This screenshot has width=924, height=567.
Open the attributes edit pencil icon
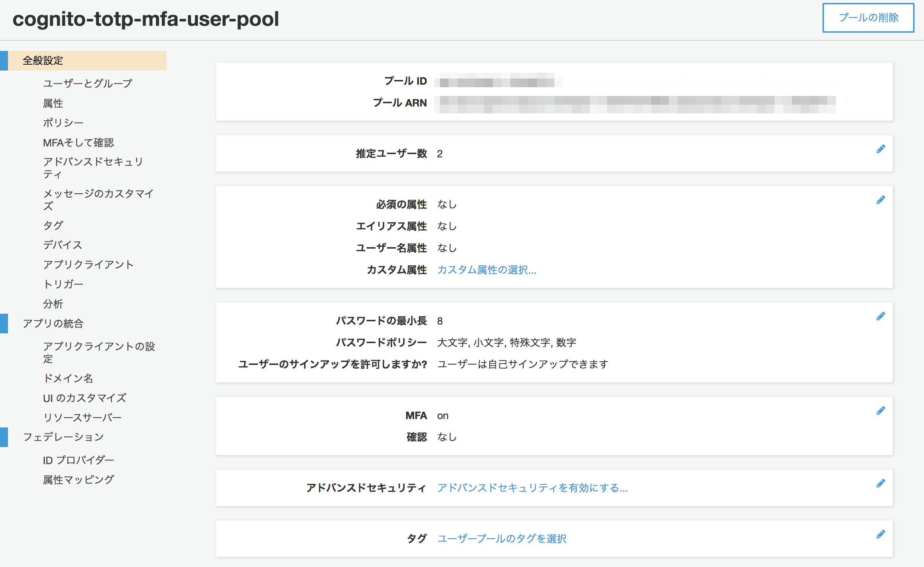(x=881, y=199)
